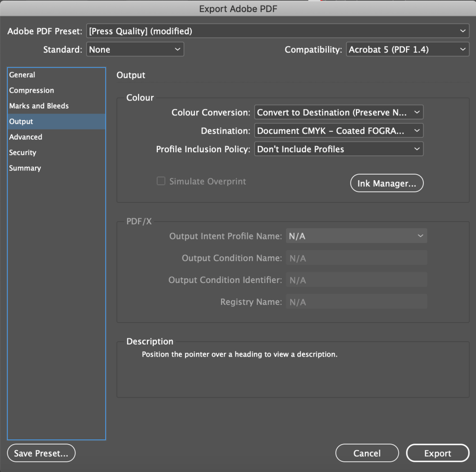
Task: Expand the Compatibility dropdown
Action: (407, 49)
